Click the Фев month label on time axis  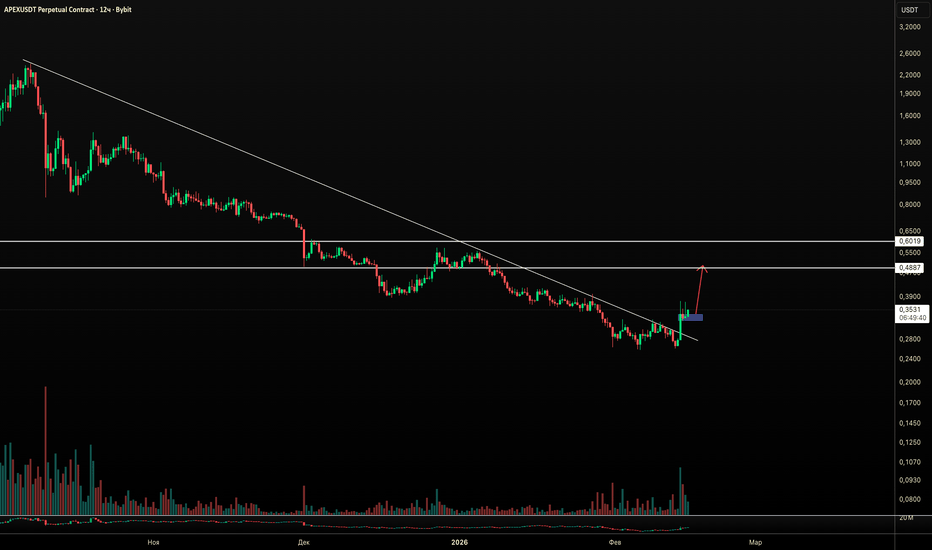[x=615, y=542]
